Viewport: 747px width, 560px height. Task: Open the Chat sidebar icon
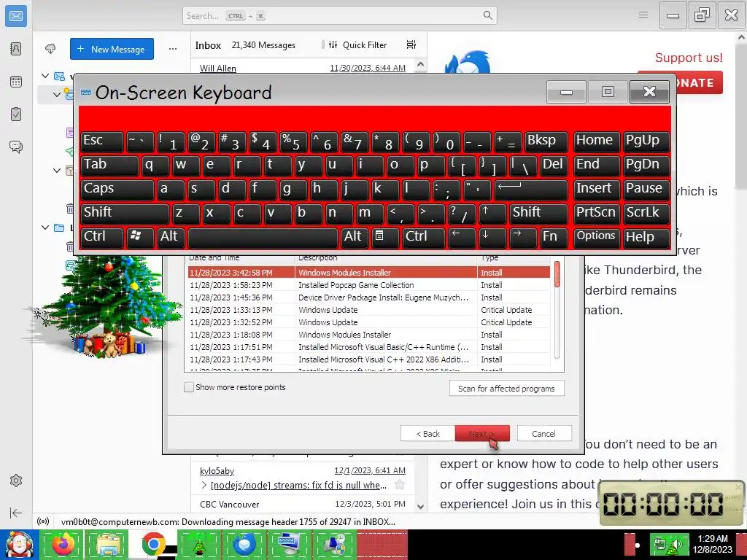click(16, 147)
